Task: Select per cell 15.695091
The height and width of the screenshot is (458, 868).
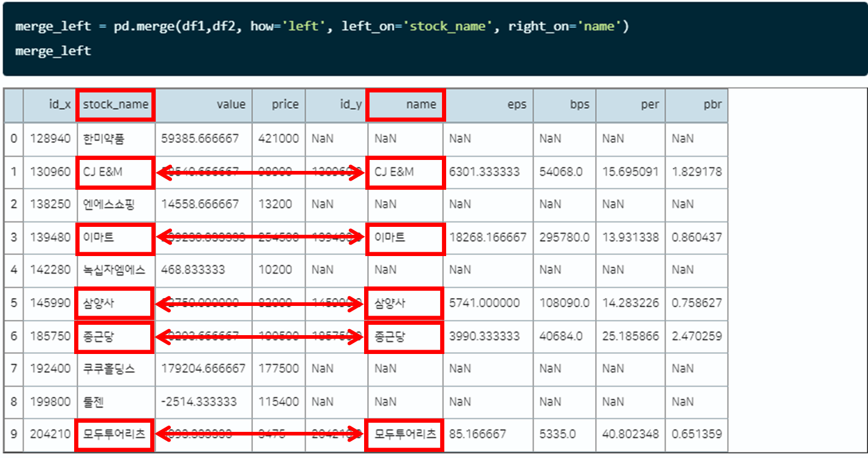Action: [630, 172]
